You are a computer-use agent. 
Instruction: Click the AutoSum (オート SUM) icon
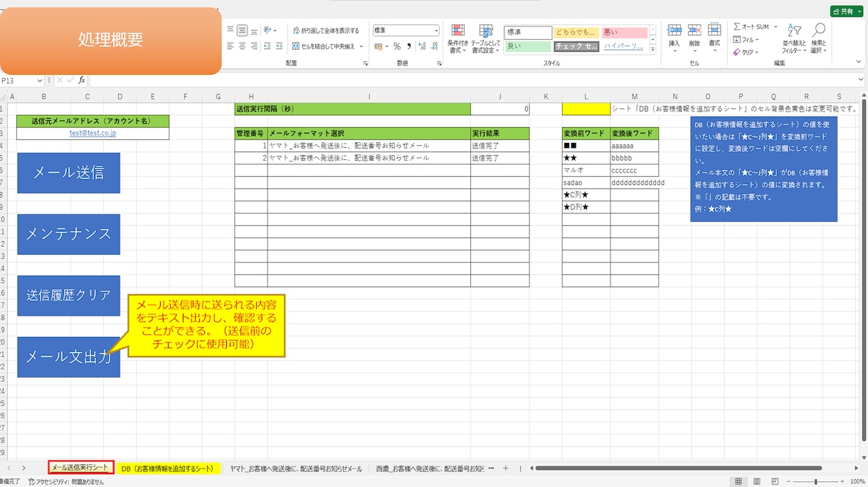pos(737,27)
